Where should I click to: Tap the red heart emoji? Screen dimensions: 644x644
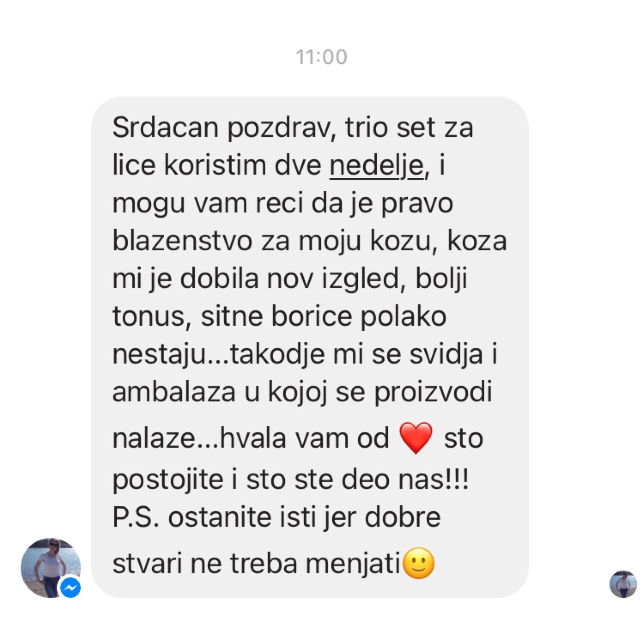416,438
